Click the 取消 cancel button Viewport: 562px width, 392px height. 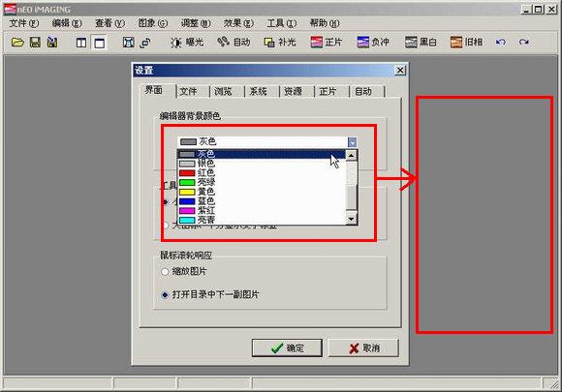[x=363, y=348]
